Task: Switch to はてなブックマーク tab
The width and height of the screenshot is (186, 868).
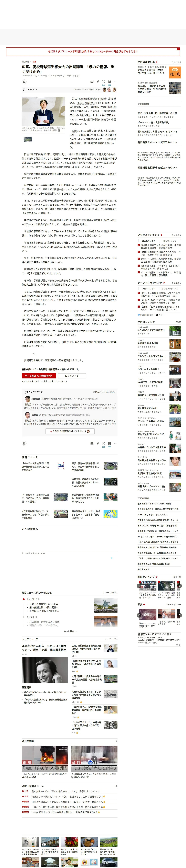Action: pyautogui.click(x=170, y=289)
